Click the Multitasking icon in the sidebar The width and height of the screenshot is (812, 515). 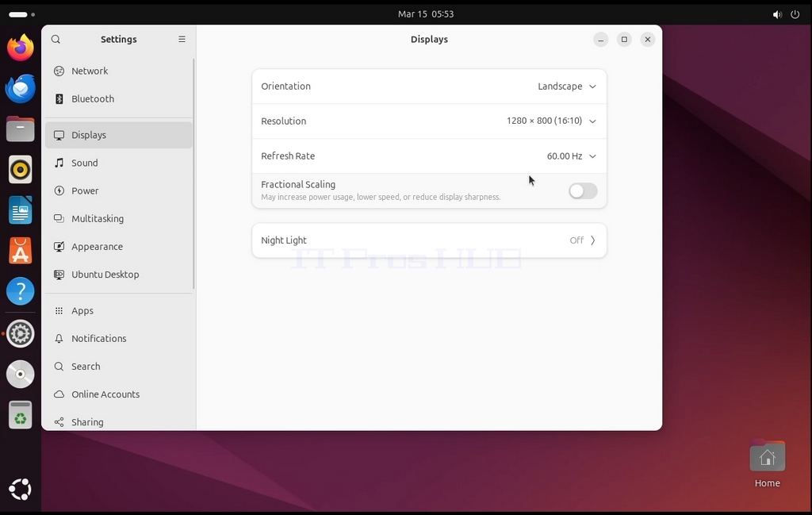tap(59, 219)
